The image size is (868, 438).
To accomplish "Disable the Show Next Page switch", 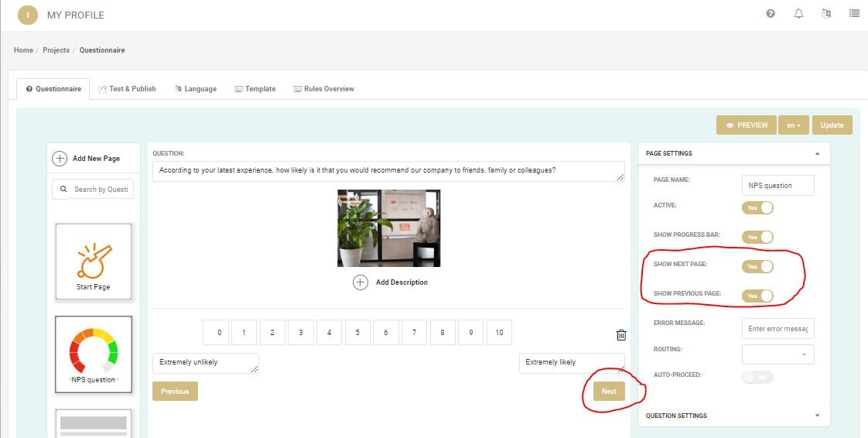I will (757, 266).
